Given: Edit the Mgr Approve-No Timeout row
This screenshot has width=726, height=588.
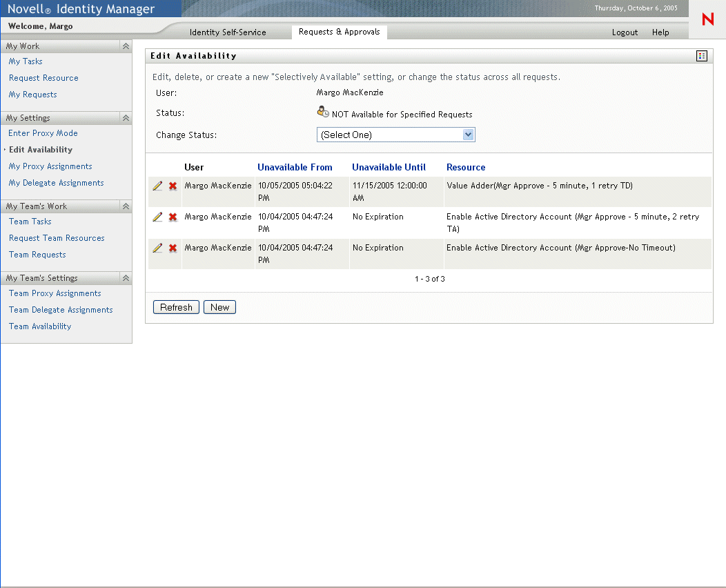Looking at the screenshot, I should click(x=157, y=248).
